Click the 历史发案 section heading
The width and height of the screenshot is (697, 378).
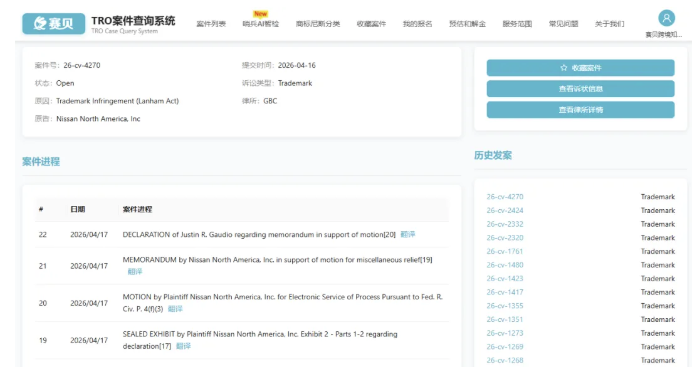point(493,155)
